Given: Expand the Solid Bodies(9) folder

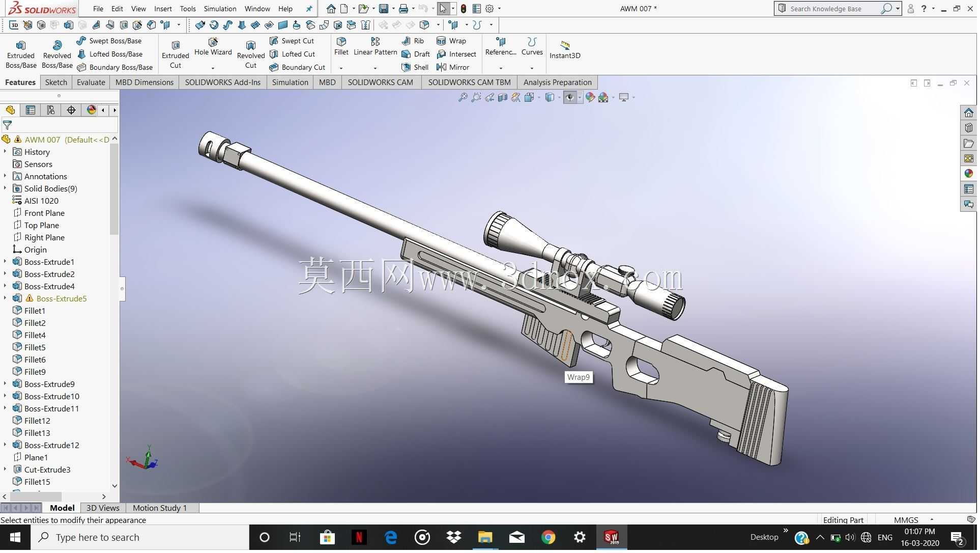Looking at the screenshot, I should (5, 188).
